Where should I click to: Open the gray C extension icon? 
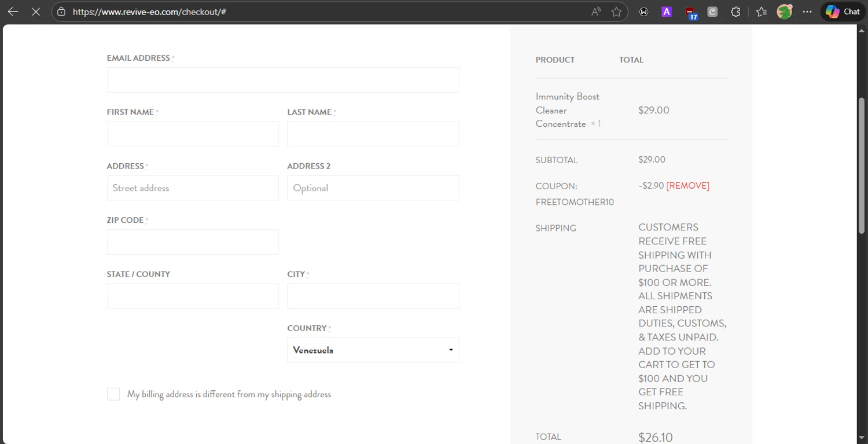712,12
